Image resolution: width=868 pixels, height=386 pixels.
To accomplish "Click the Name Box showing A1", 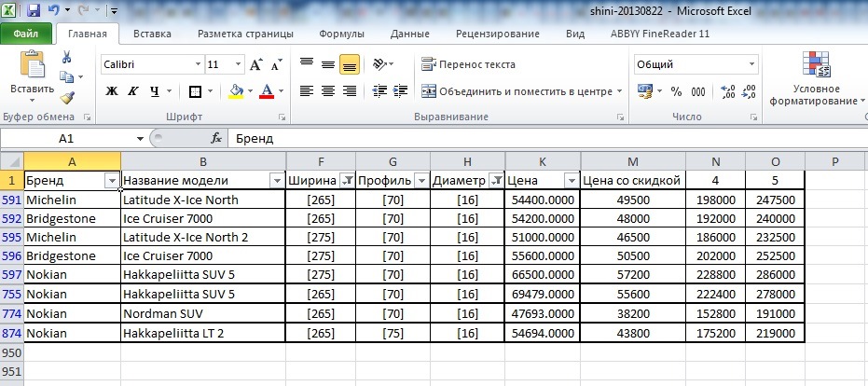I will [66, 138].
